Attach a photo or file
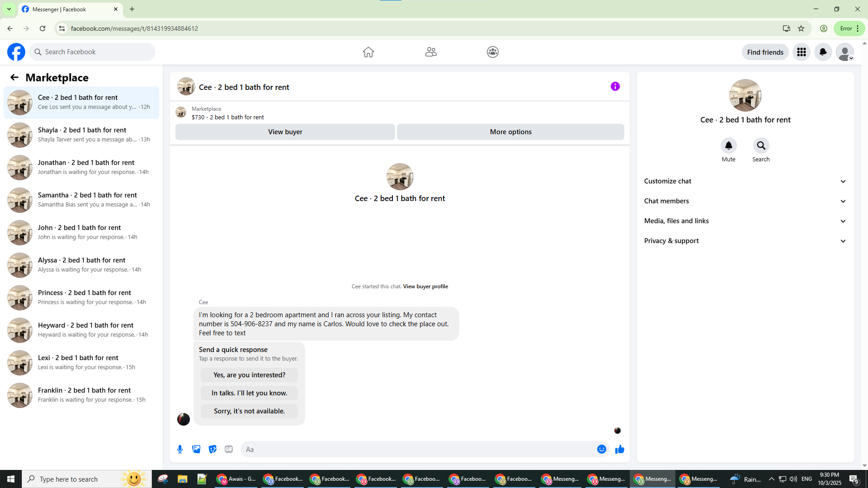This screenshot has height=488, width=868. point(196,449)
